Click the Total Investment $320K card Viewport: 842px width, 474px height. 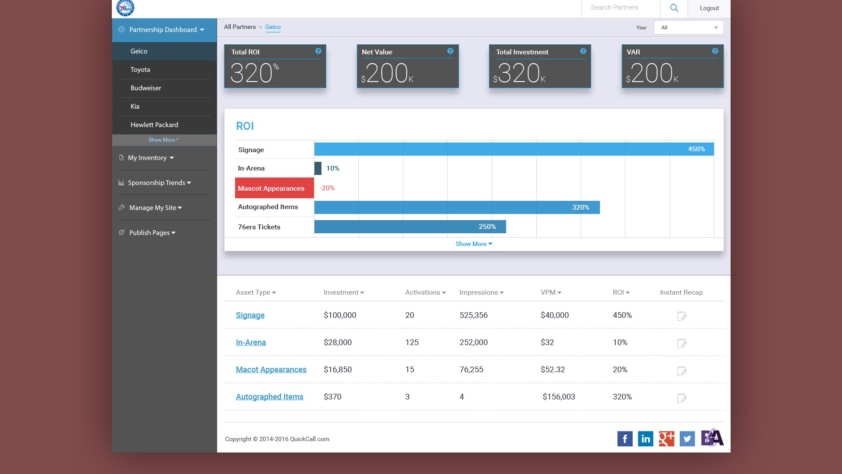[540, 66]
